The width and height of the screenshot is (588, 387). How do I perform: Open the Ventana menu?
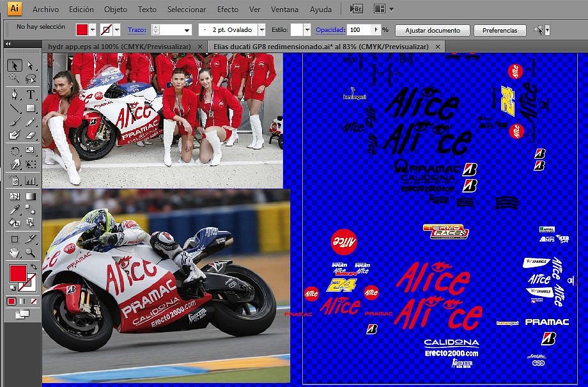(x=284, y=10)
